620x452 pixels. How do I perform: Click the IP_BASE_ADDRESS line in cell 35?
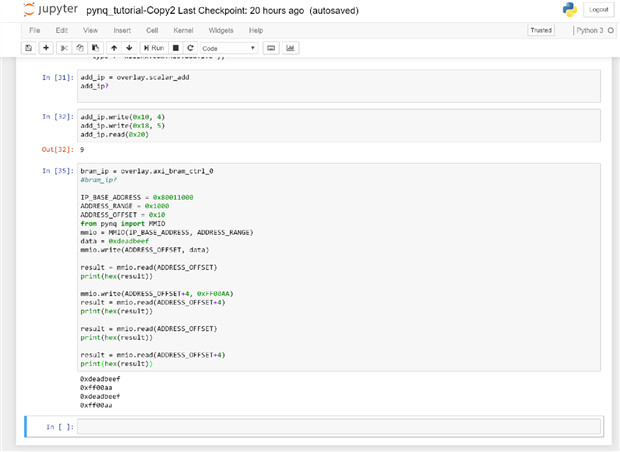(x=137, y=197)
